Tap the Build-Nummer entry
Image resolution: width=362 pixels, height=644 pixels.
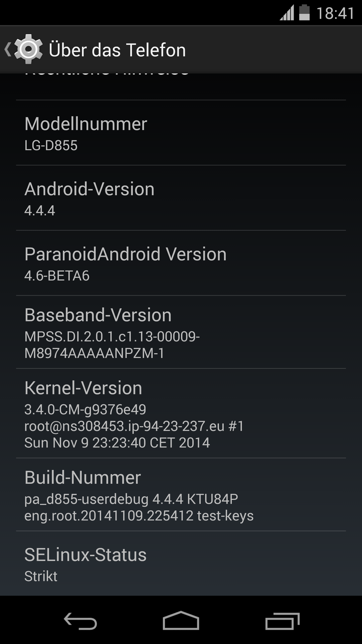[181, 495]
